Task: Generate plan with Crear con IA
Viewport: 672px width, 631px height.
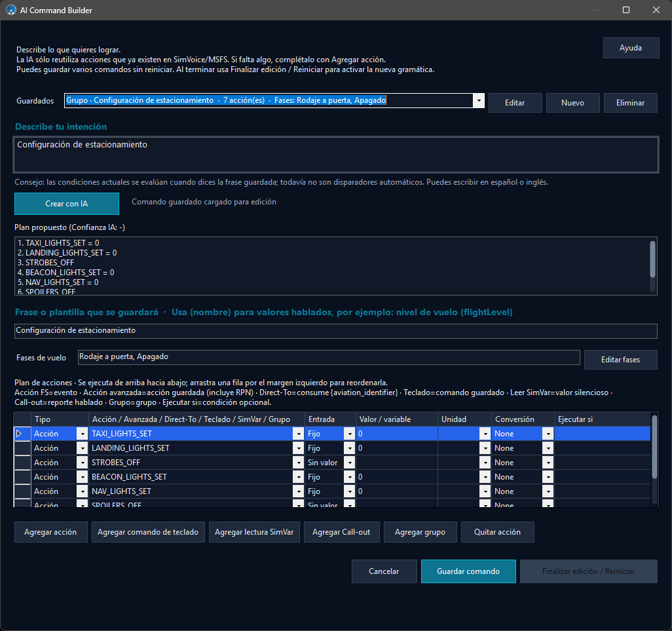Action: point(66,204)
